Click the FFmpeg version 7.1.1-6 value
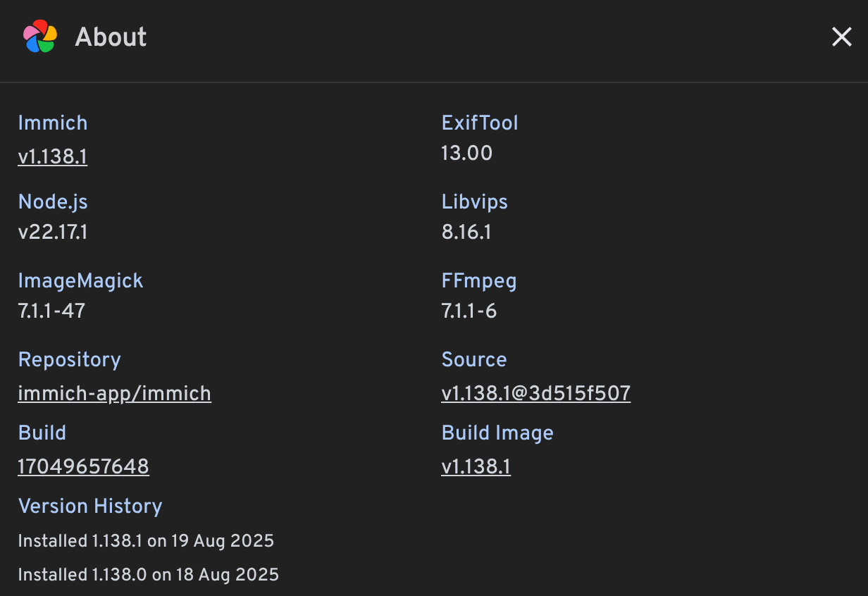 pyautogui.click(x=469, y=311)
